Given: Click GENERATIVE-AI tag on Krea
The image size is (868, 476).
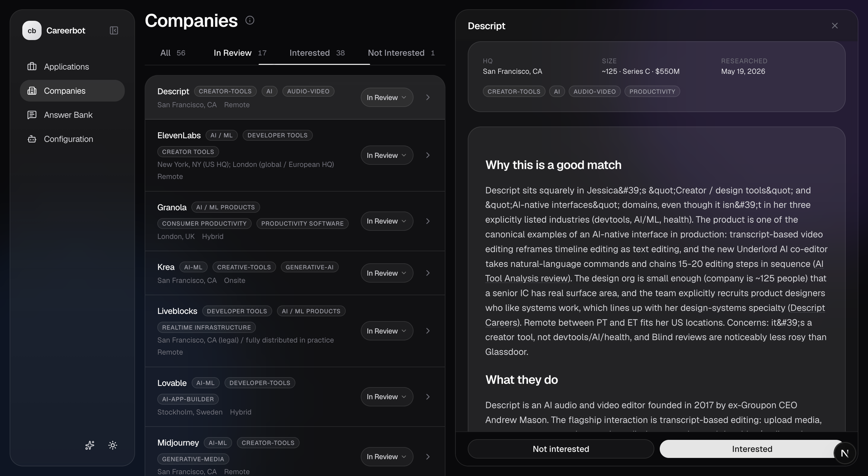Looking at the screenshot, I should (x=309, y=267).
